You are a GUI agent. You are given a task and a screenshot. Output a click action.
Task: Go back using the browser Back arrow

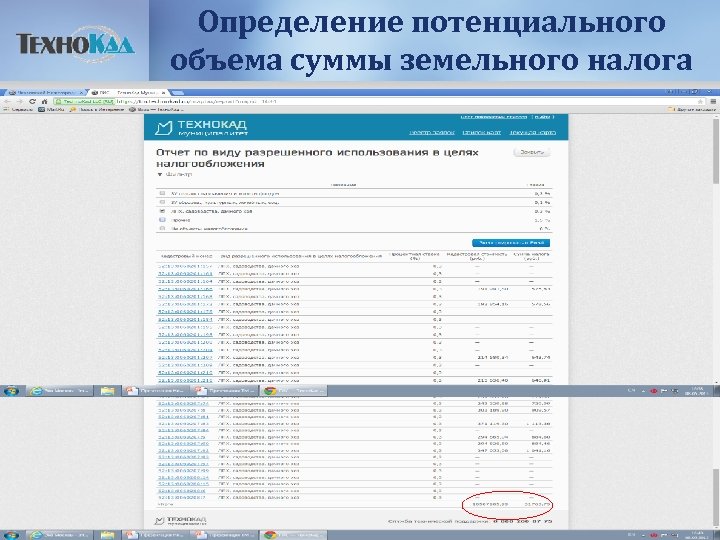(x=7, y=101)
